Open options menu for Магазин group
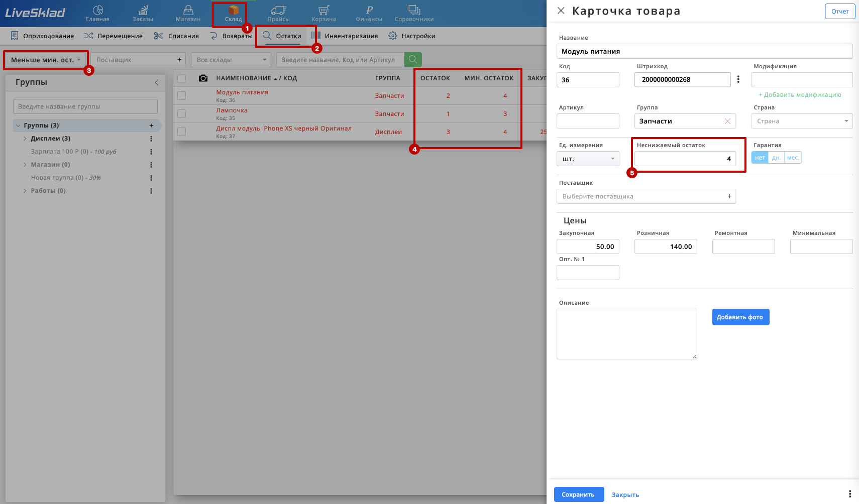The image size is (859, 504). coord(151,165)
